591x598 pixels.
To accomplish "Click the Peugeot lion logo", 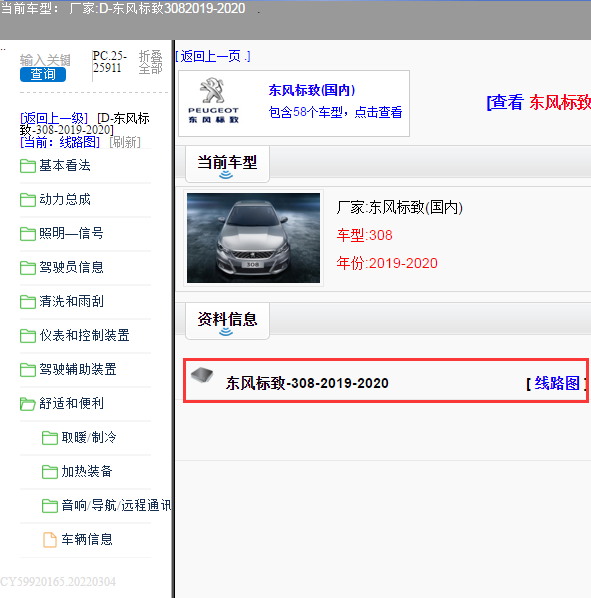I will pyautogui.click(x=213, y=91).
